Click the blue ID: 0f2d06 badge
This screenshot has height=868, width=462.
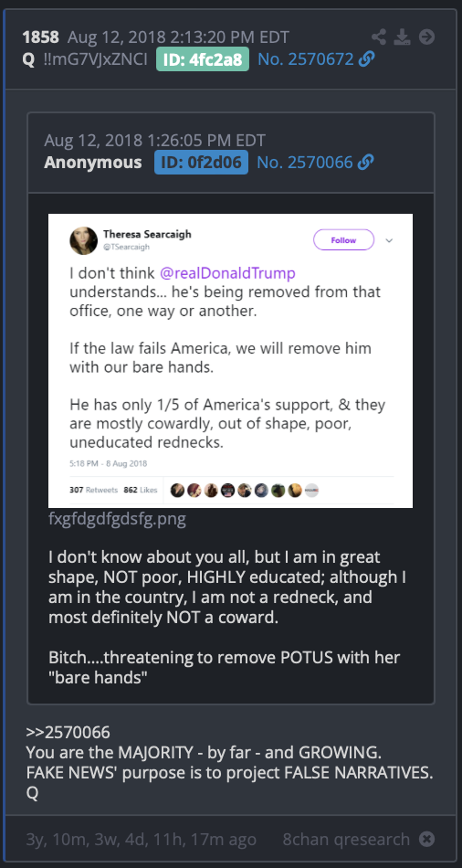pyautogui.click(x=202, y=163)
